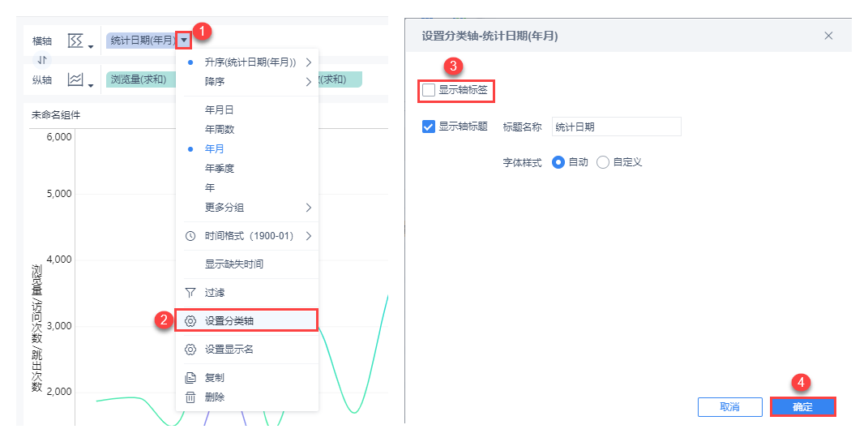Click the copy icon beside 复制
868x442 pixels.
point(190,378)
